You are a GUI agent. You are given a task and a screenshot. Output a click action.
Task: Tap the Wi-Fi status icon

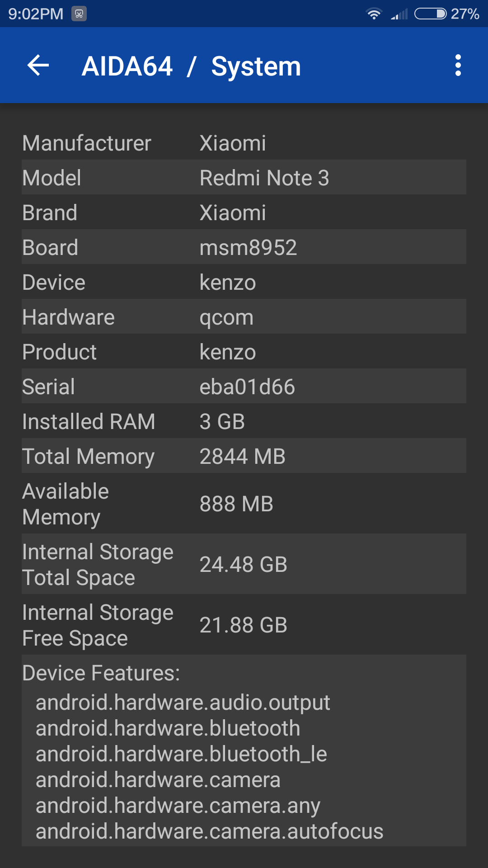point(374,14)
